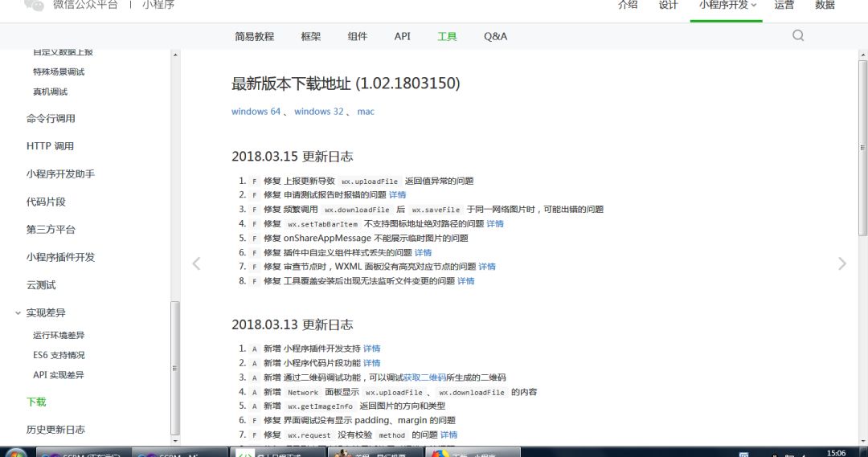The width and height of the screenshot is (868, 457).
Task: Collapse the 实现差异 section chevron
Action: click(18, 313)
